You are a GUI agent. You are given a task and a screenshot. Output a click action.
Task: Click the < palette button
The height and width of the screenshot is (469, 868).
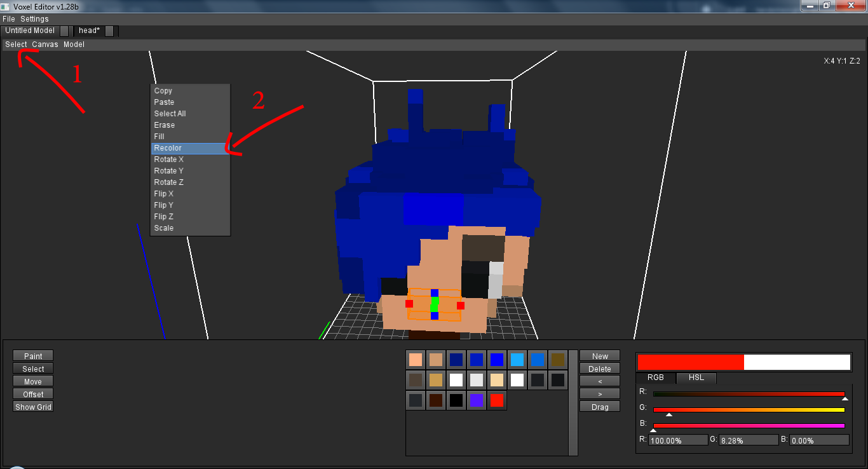point(600,381)
